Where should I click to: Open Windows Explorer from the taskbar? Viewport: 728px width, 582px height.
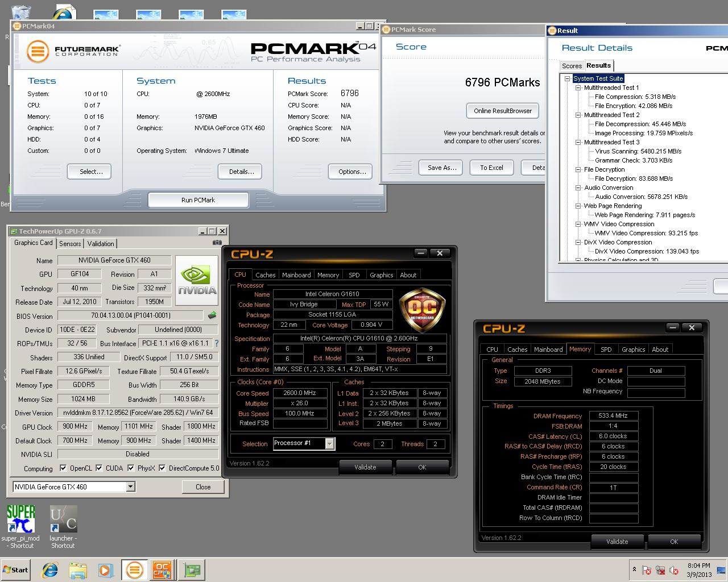tap(78, 570)
